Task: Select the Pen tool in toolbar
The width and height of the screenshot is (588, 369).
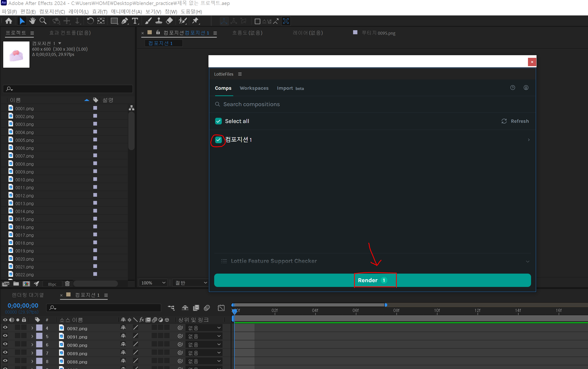Action: [x=125, y=21]
